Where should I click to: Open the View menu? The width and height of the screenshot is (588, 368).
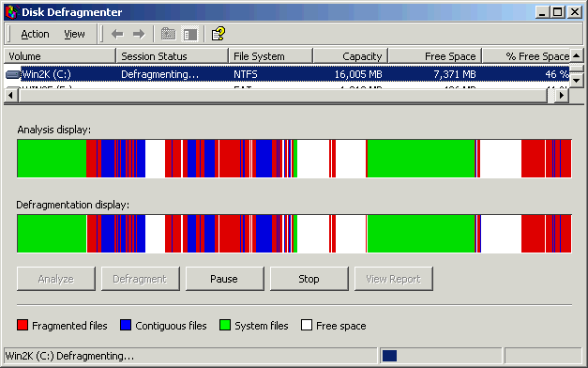[74, 34]
